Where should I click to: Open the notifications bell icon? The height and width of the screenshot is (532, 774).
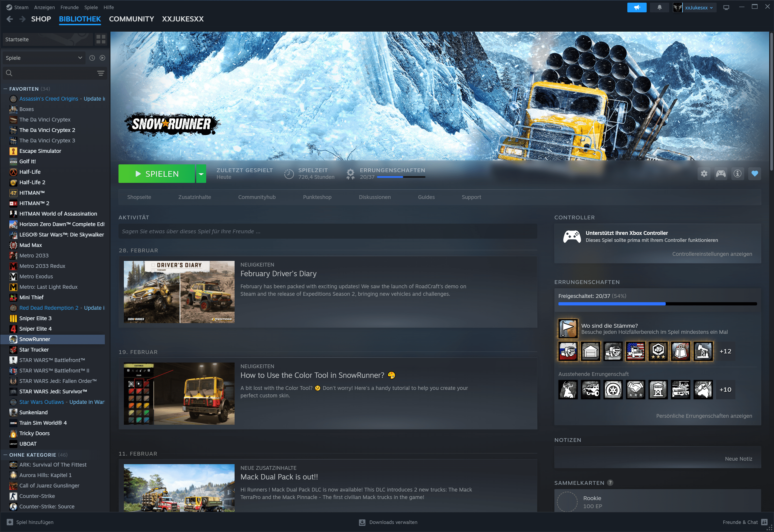659,7
